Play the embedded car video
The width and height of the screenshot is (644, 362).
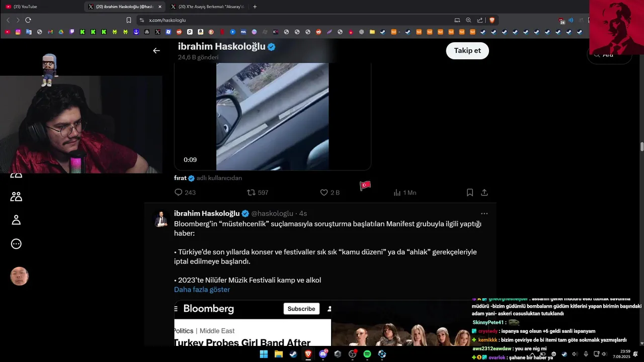272,117
